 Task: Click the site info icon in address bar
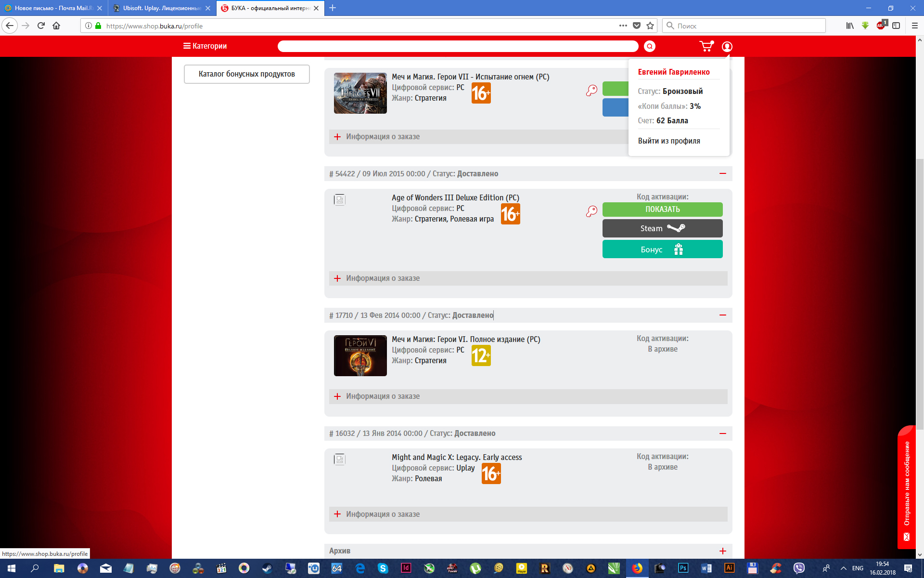pos(89,26)
